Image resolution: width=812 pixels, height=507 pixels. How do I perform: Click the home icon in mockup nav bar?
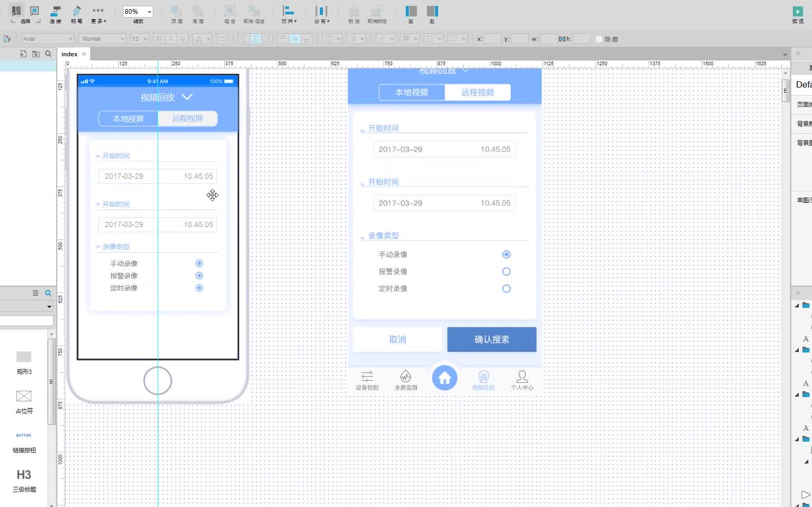444,378
